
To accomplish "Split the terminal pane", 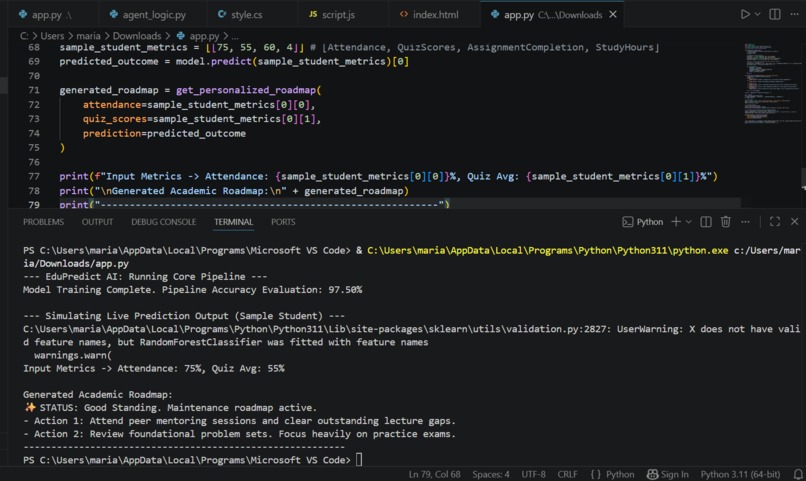I will pyautogui.click(x=706, y=222).
